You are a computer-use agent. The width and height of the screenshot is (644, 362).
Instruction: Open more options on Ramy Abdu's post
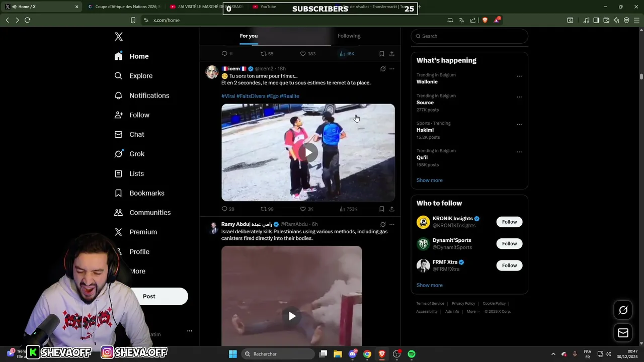(392, 224)
